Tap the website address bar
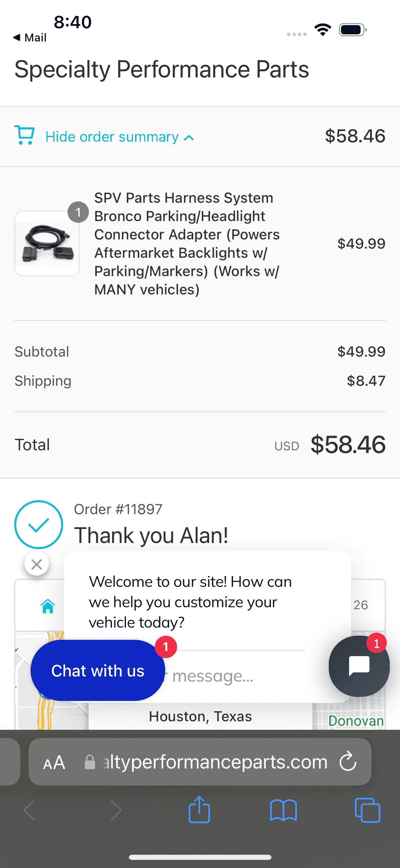Viewport: 400px width, 868px height. click(200, 762)
